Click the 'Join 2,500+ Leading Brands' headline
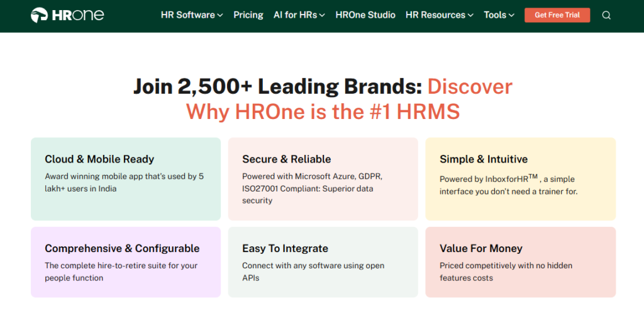The image size is (644, 325). [277, 87]
